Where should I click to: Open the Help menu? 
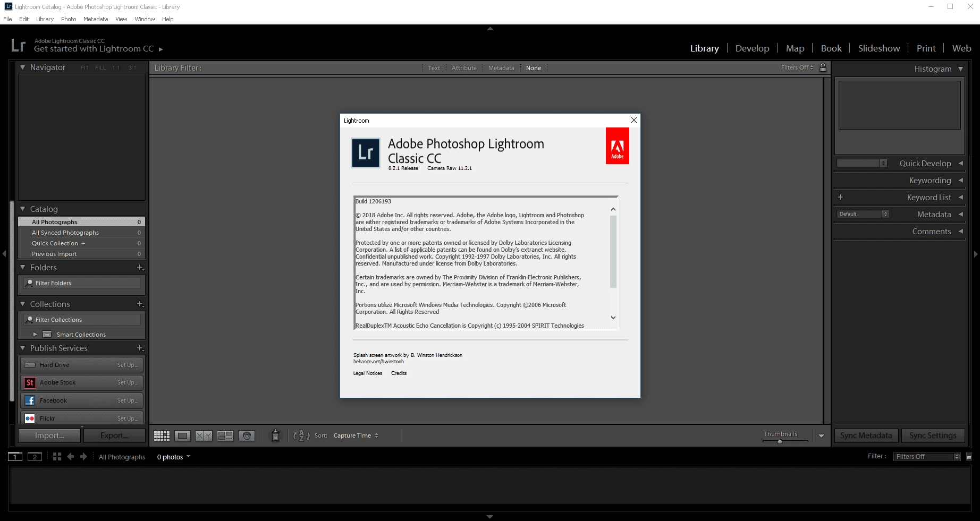click(x=168, y=19)
